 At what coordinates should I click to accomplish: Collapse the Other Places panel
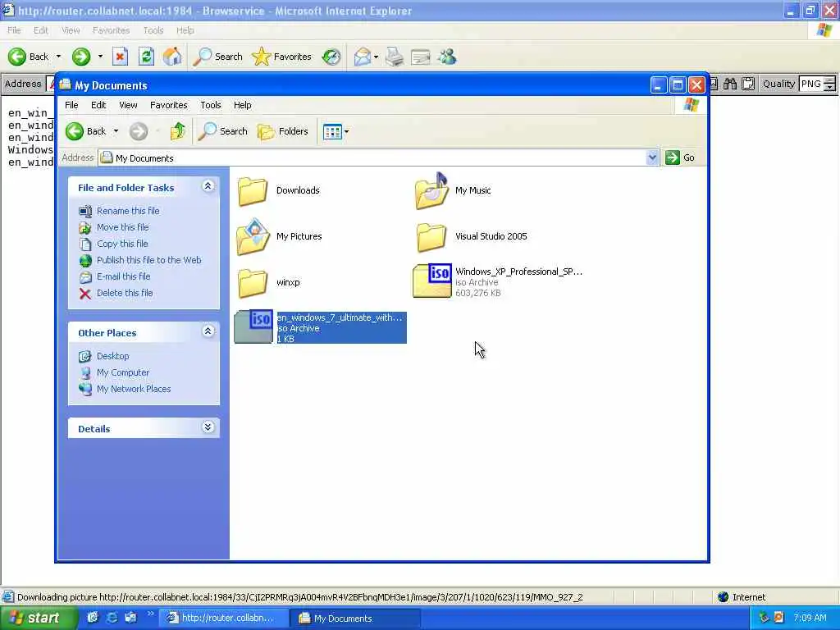pos(208,331)
